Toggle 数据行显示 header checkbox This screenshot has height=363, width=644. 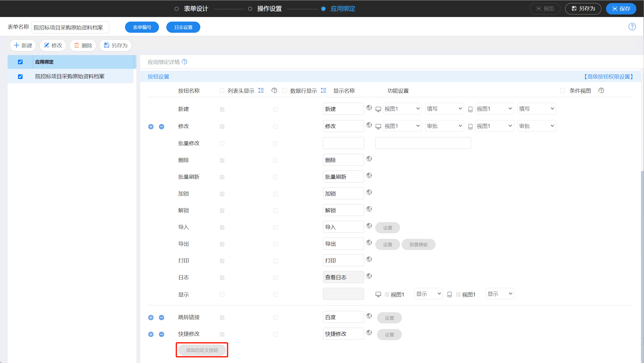click(x=285, y=91)
